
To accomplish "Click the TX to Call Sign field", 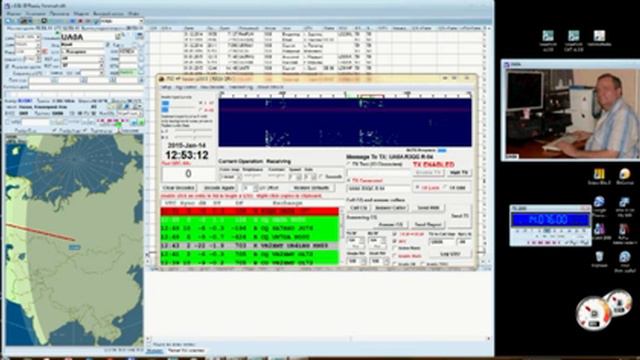I will tap(441, 242).
